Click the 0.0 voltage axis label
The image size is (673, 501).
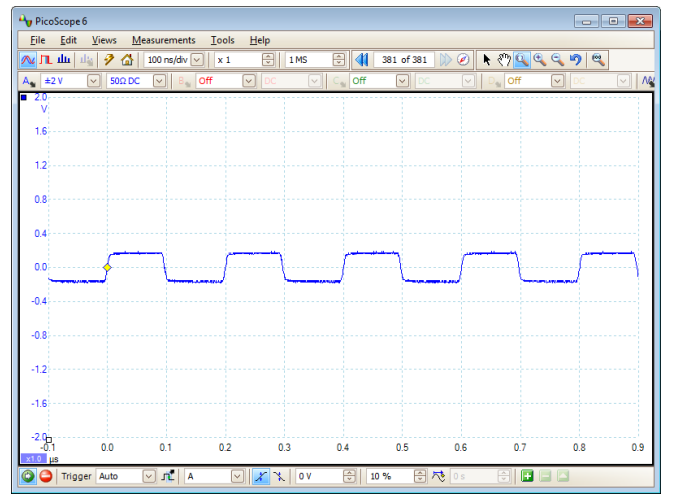click(41, 267)
